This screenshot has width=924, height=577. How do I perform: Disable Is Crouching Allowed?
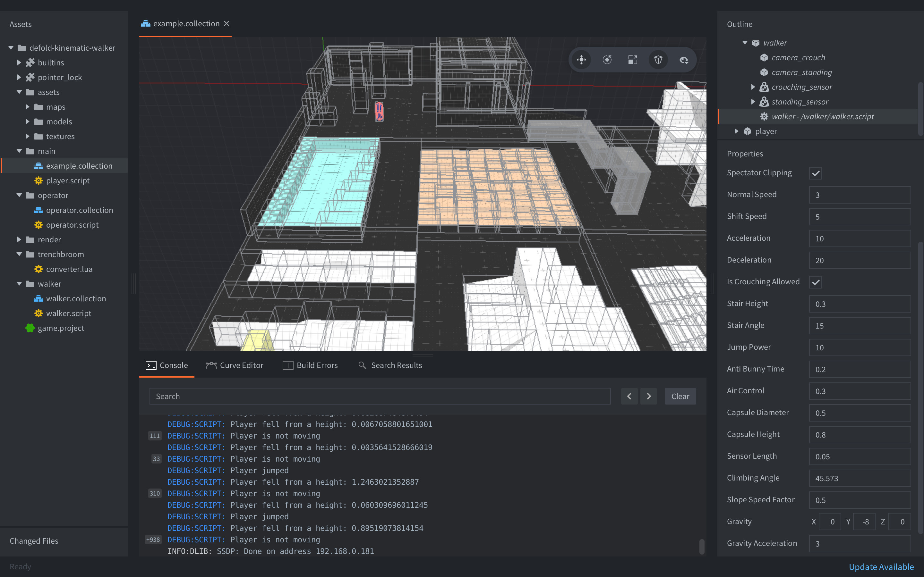tap(816, 282)
